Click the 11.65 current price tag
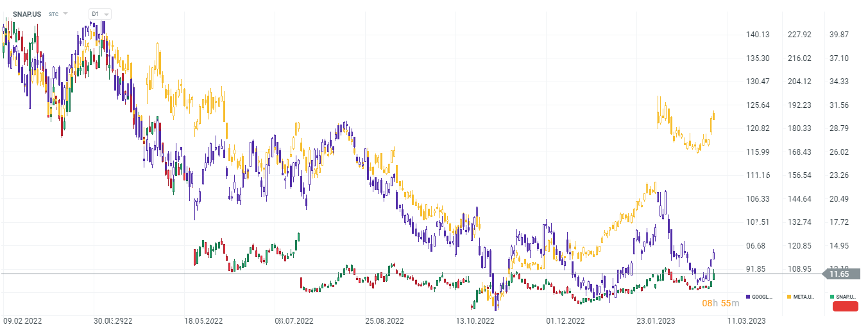The height and width of the screenshot is (332, 868). point(838,274)
